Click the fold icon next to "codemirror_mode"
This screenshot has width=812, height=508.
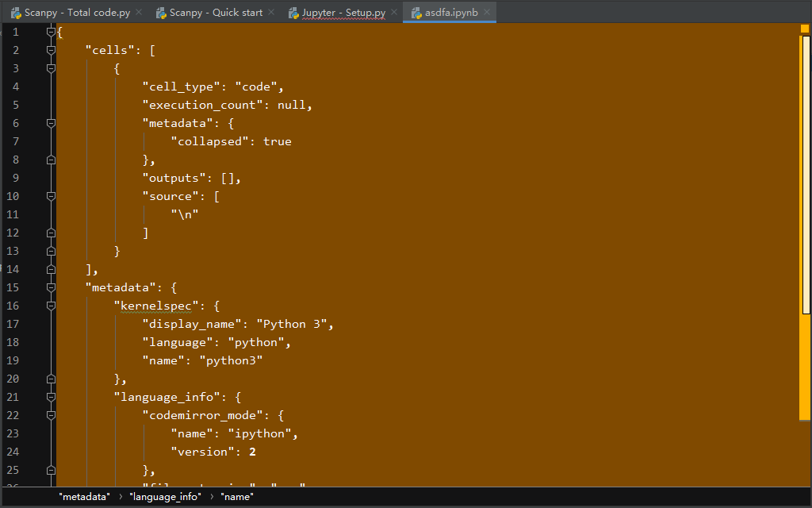[51, 415]
